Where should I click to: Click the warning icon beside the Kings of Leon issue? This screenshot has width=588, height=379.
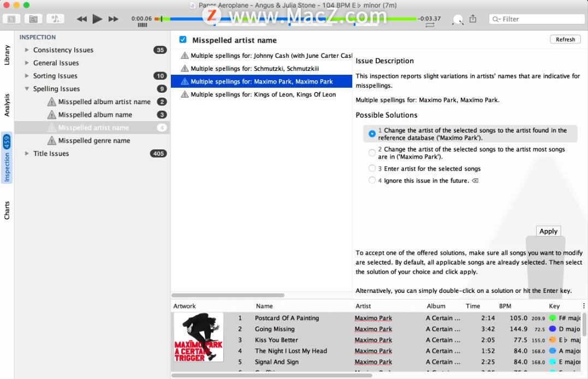pyautogui.click(x=185, y=94)
